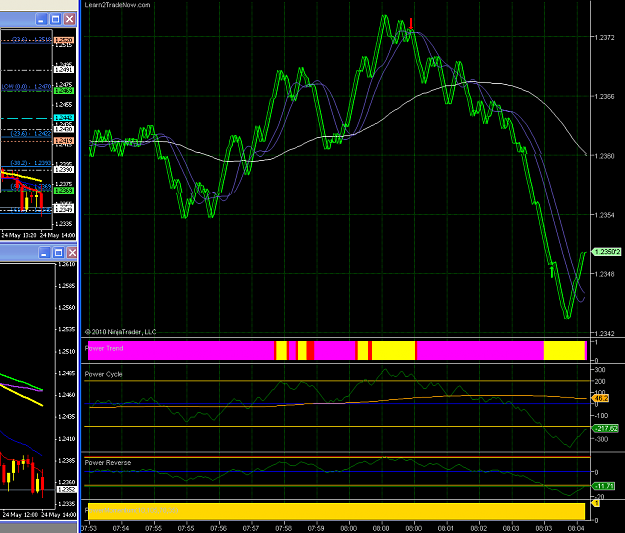Click the 07:59 time axis label

pos(316,529)
